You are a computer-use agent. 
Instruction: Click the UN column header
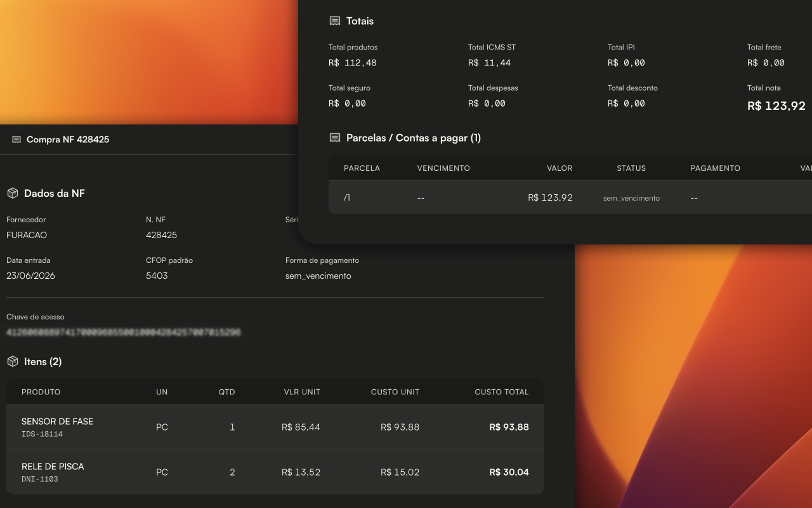(x=162, y=392)
